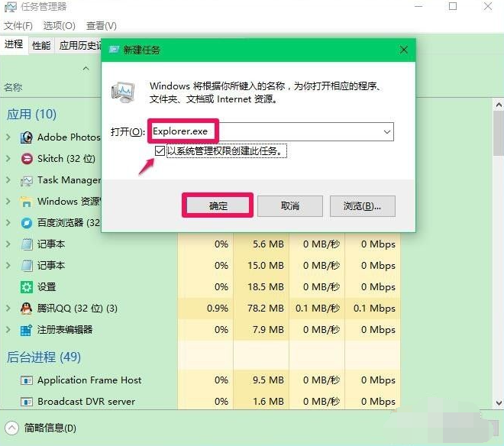Image resolution: width=504 pixels, height=446 pixels.
Task: Expand the 百度浏览器 row
Action: tap(8, 222)
